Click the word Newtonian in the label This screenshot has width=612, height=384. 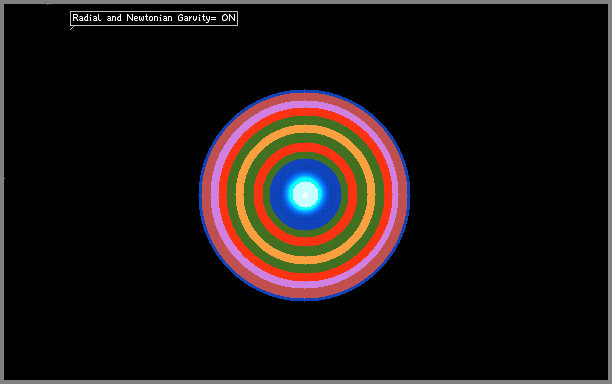[149, 18]
